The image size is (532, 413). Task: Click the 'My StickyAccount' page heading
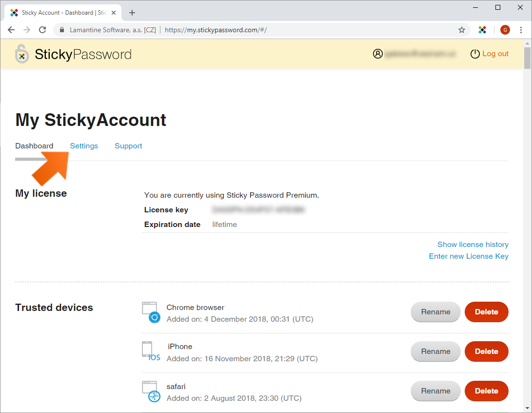(x=91, y=120)
